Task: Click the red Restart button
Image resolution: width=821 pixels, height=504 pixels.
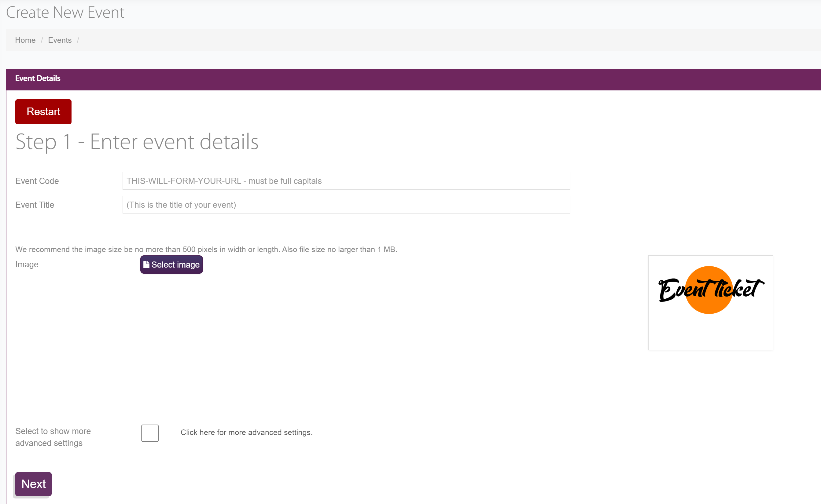Action: (x=43, y=112)
